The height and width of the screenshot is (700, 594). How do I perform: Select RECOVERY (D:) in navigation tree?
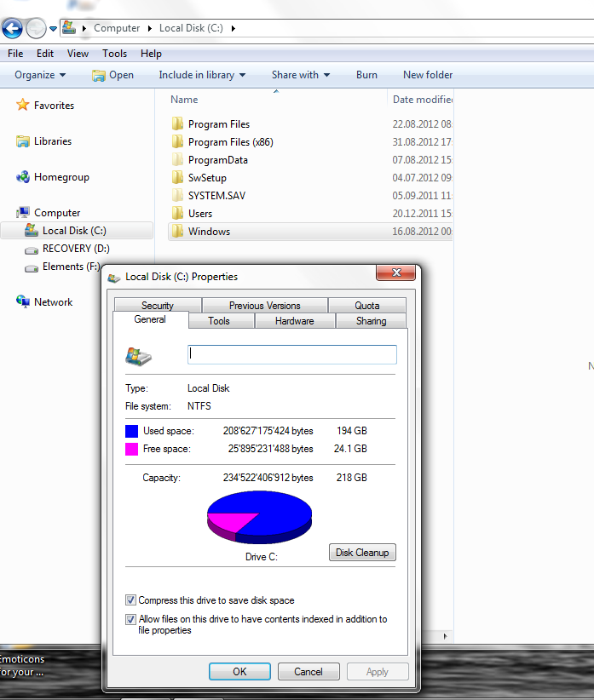(x=76, y=249)
